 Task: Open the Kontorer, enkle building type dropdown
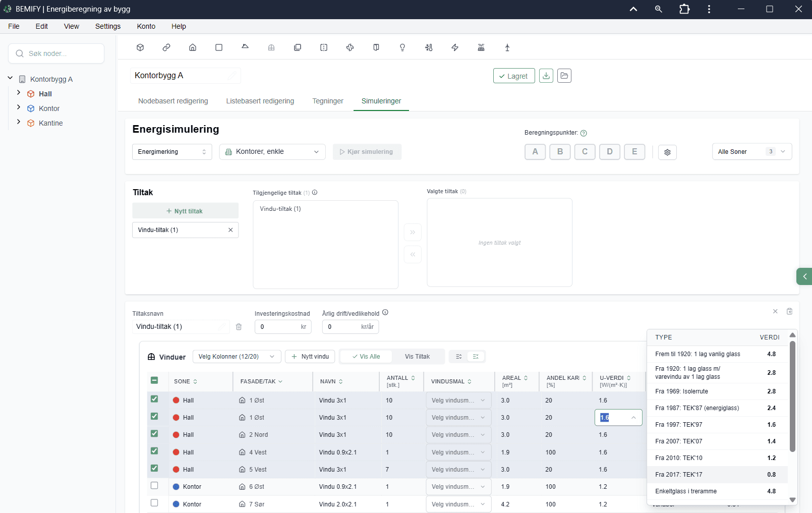(272, 152)
